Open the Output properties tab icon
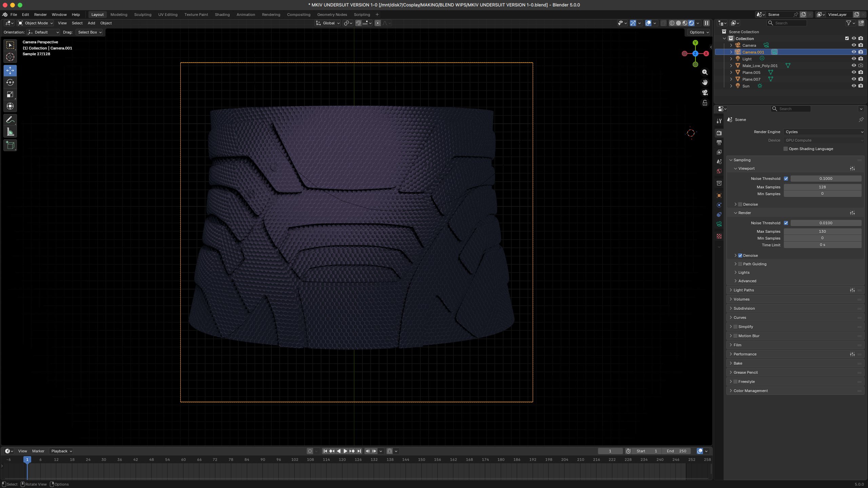868x488 pixels. (719, 143)
